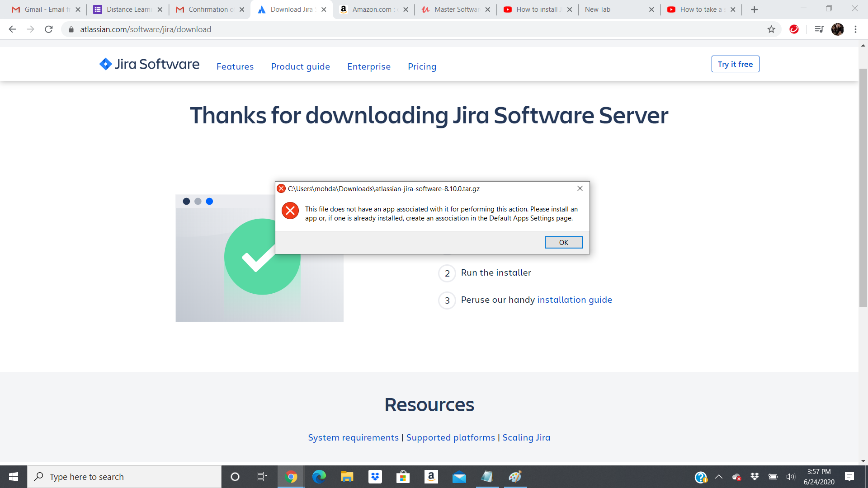Show hidden system tray icons
The height and width of the screenshot is (488, 868).
click(x=718, y=477)
